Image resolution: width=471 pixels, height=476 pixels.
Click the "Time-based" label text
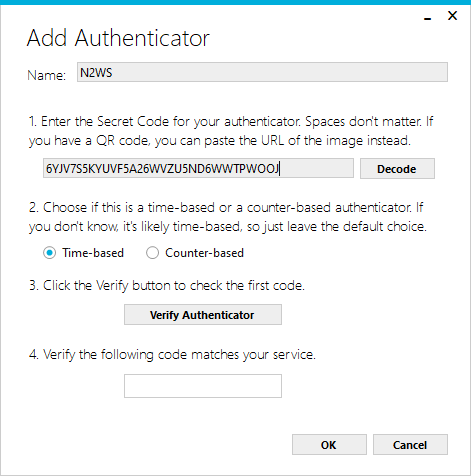(93, 253)
